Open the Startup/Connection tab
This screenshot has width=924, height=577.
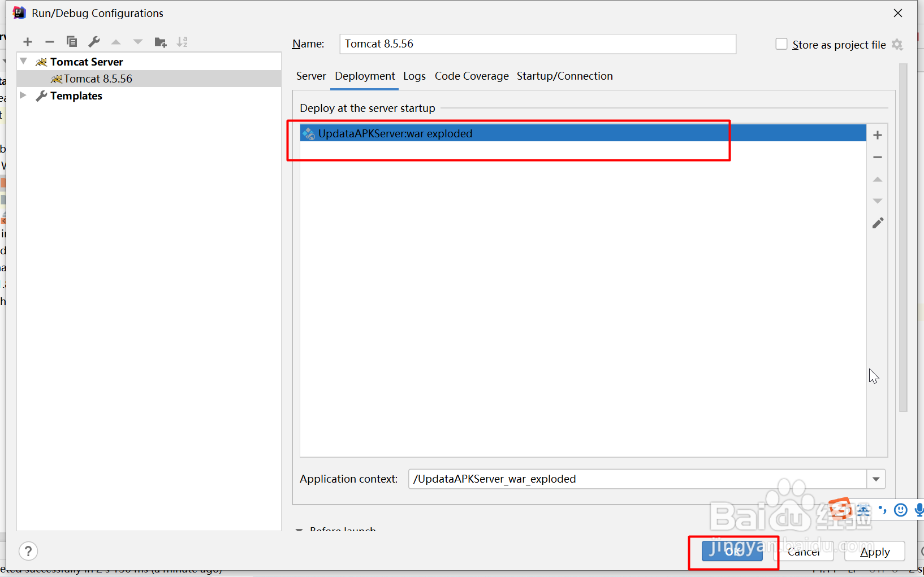tap(565, 76)
